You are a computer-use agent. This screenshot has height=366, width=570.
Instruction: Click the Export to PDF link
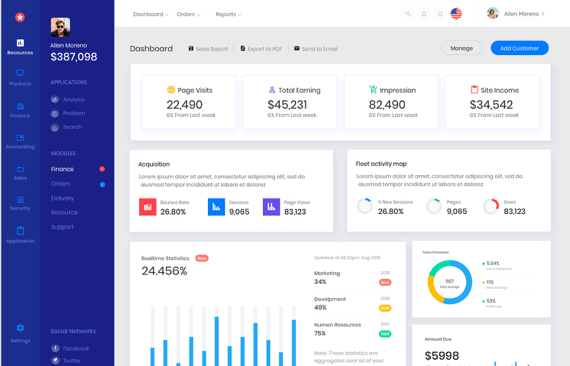(261, 49)
